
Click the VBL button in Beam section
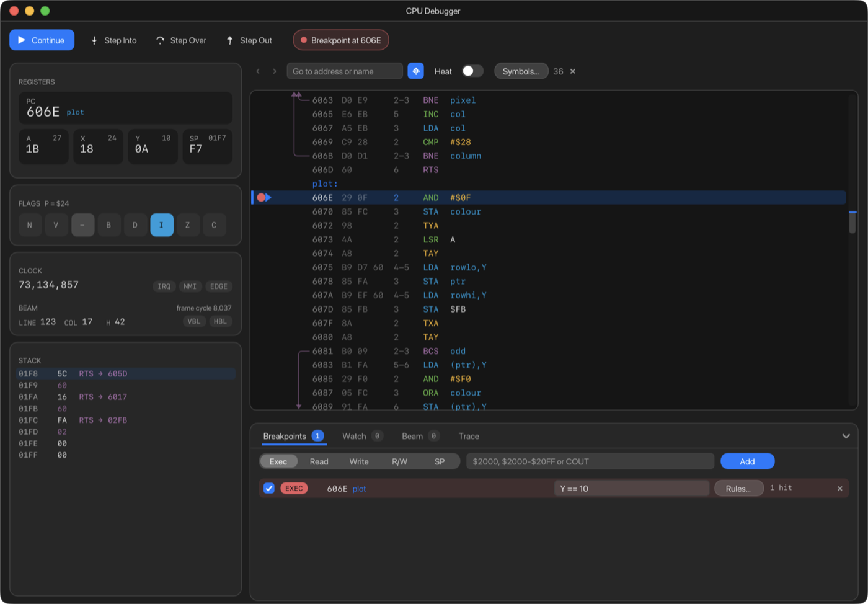tap(194, 321)
